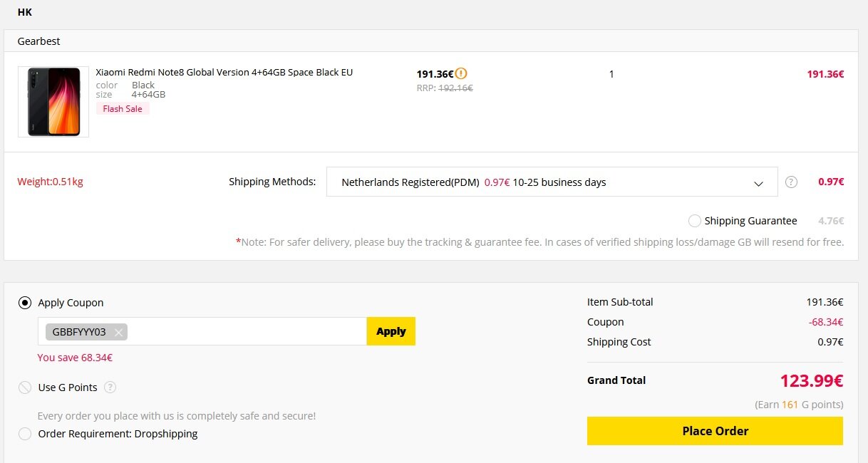Open Xiaomi Redmi Note8 product title link

coord(224,73)
